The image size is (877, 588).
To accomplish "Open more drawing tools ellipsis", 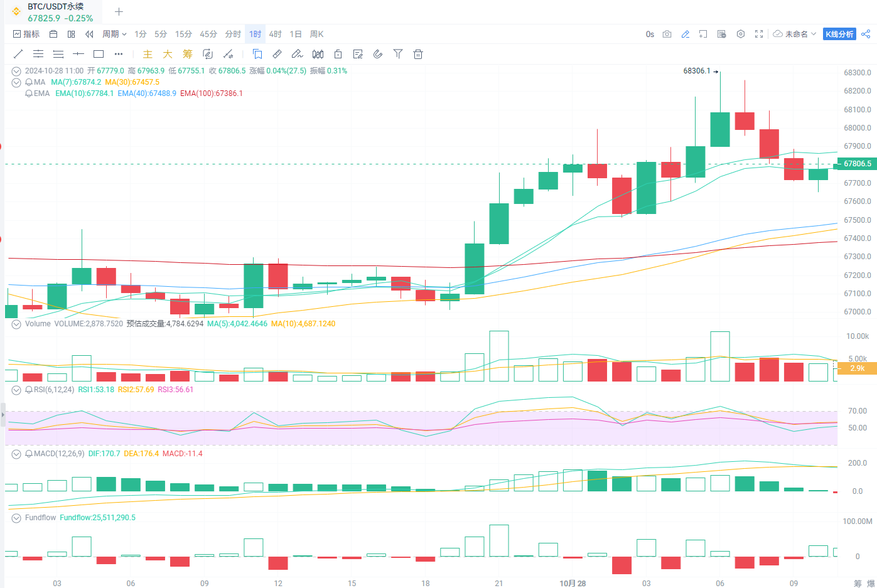I will click(119, 54).
